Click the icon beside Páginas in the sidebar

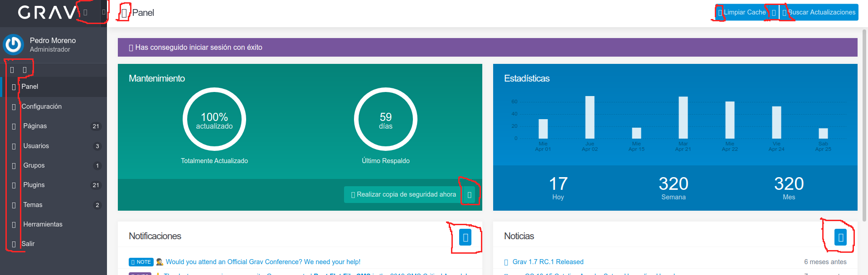[14, 126]
